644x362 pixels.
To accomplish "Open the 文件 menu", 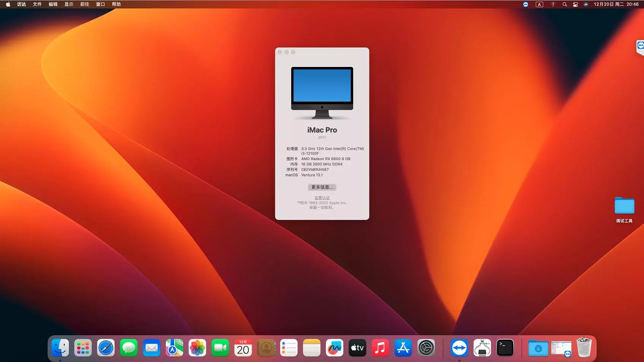I will coord(37,4).
